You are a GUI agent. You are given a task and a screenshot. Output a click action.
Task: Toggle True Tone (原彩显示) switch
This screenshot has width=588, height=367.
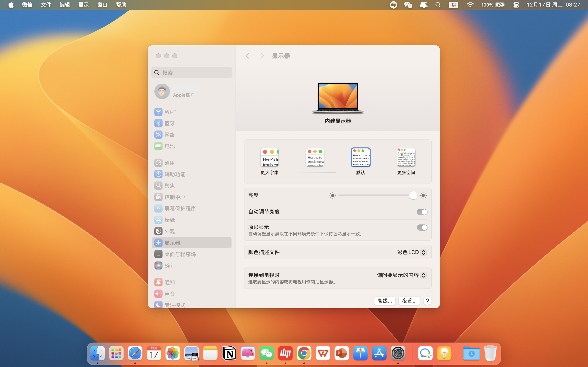[422, 227]
